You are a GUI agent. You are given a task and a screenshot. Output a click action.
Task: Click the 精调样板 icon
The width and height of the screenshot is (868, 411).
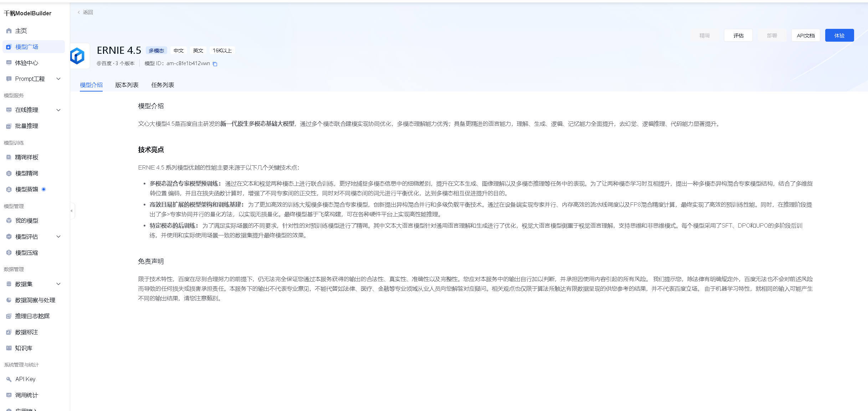point(9,157)
